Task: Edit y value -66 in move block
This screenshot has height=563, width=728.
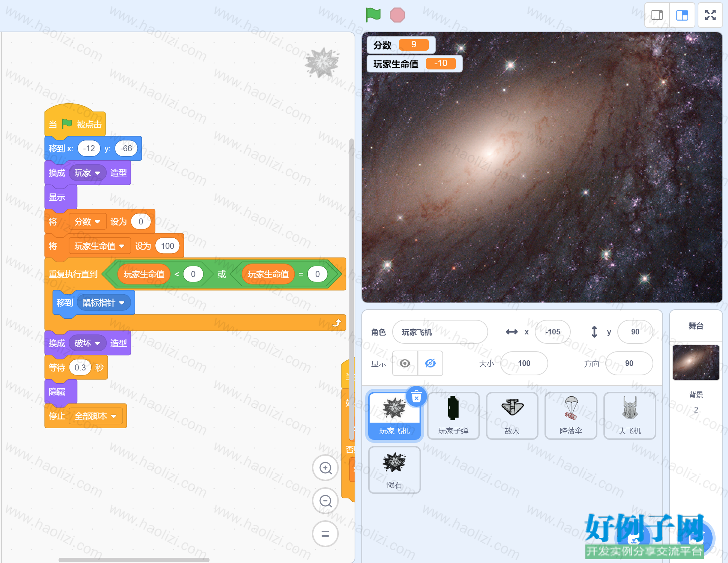Action: tap(126, 149)
